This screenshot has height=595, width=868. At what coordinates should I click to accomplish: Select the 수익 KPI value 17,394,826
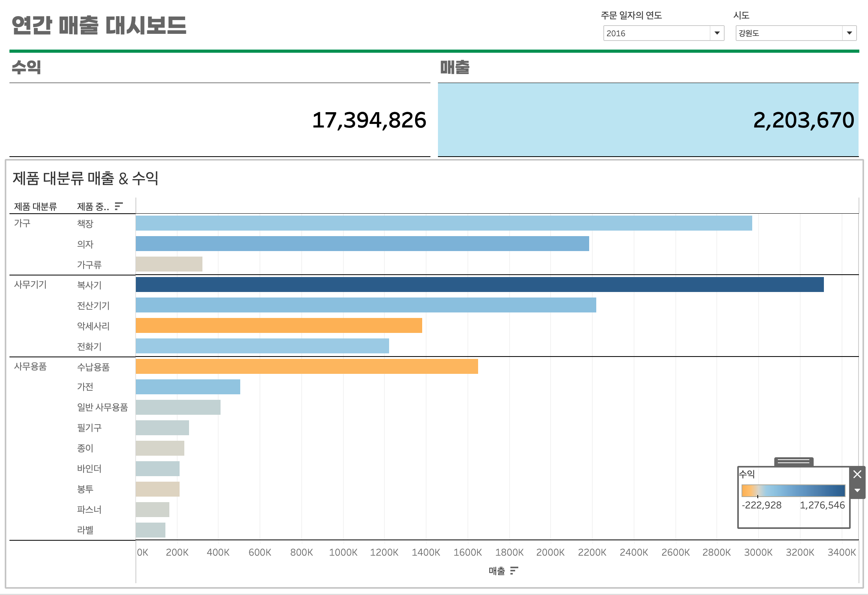[x=369, y=120]
